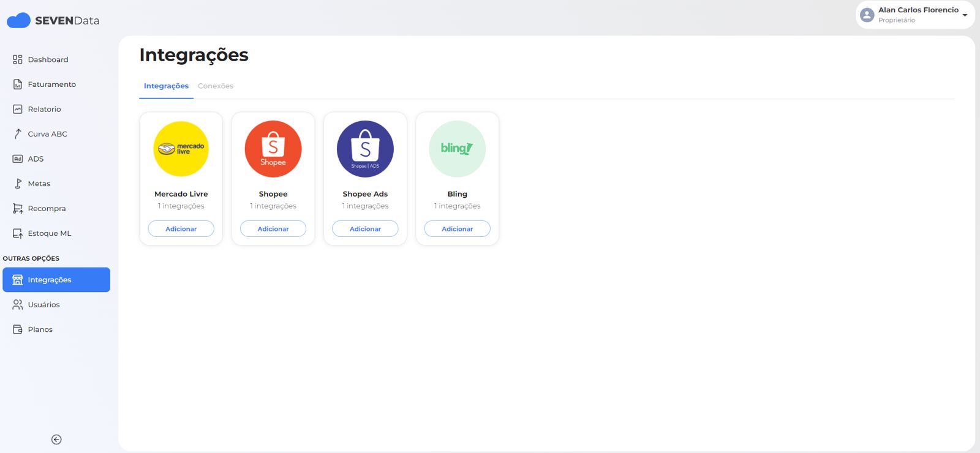Click the Estoque ML icon
980x453 pixels.
point(18,233)
